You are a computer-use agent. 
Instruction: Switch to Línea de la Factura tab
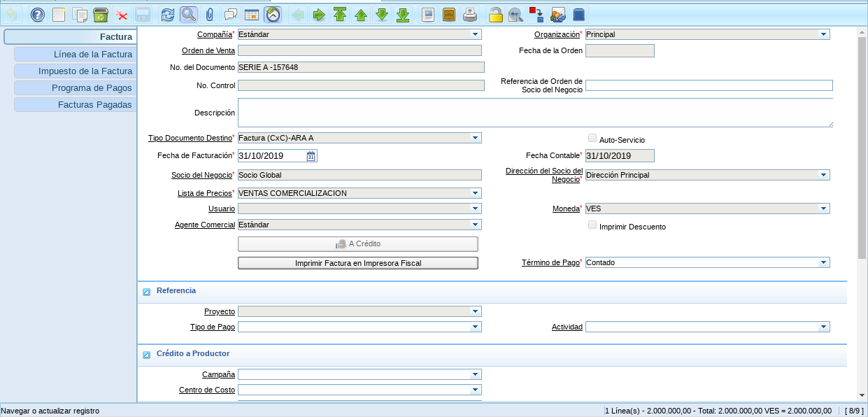point(75,54)
